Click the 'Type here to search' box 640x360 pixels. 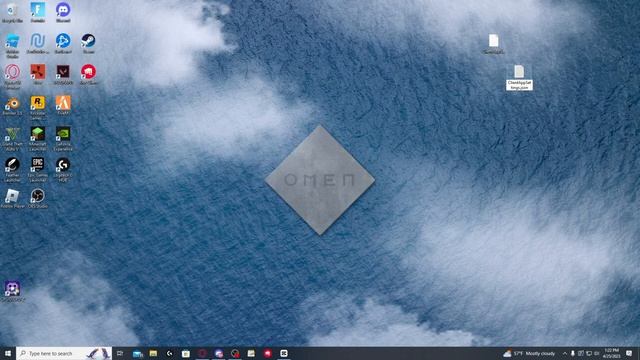tap(64, 353)
